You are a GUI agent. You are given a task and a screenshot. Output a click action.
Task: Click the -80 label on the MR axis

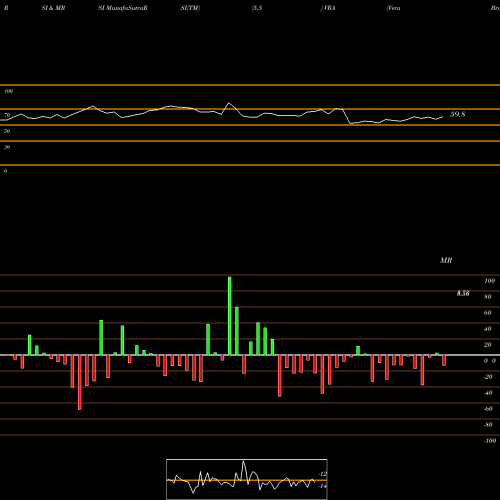(488, 425)
